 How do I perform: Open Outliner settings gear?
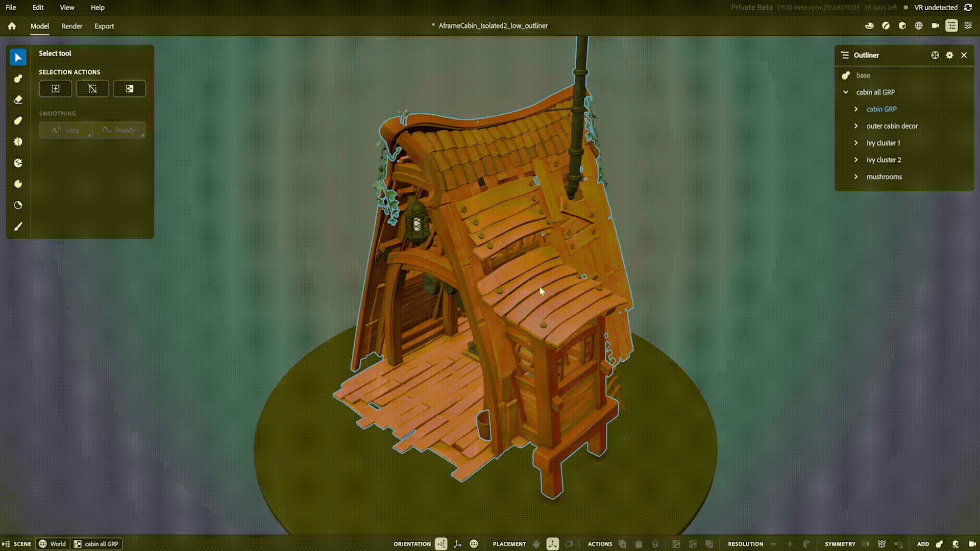pos(949,55)
